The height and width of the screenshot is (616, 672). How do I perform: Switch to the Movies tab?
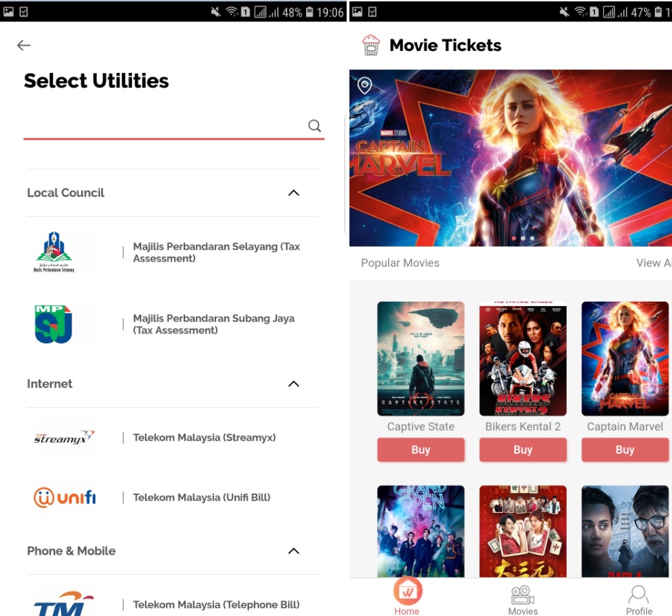pyautogui.click(x=523, y=598)
